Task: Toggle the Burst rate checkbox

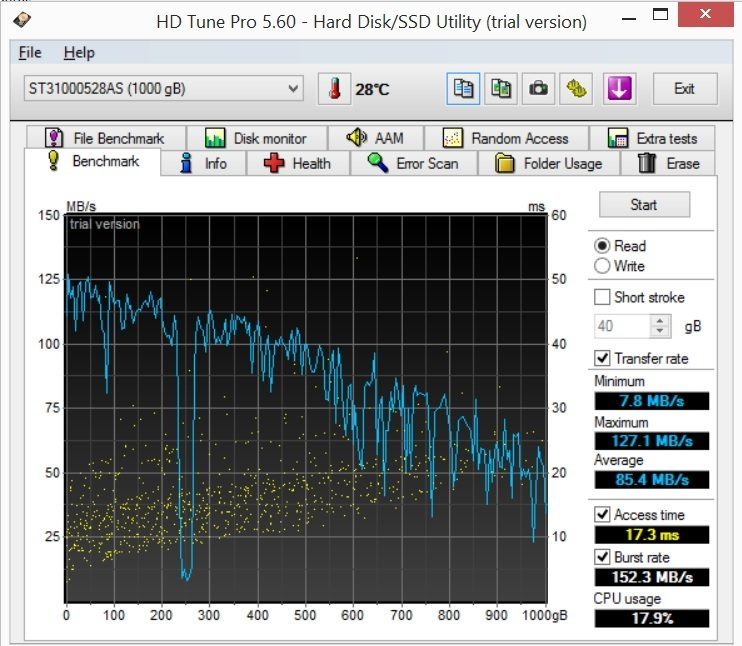Action: (602, 557)
